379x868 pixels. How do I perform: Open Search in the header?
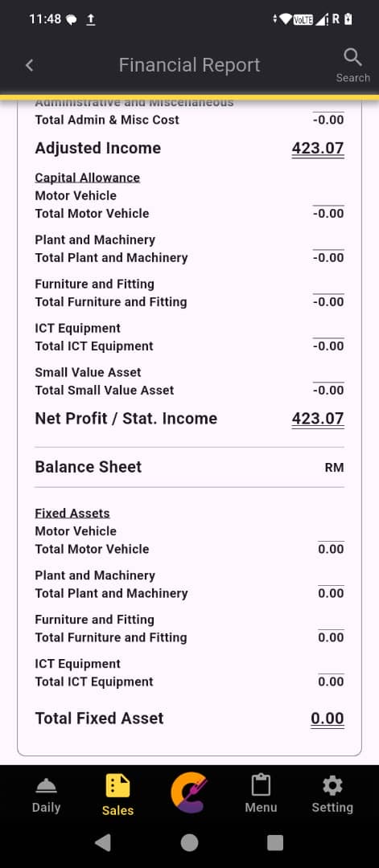coord(352,65)
